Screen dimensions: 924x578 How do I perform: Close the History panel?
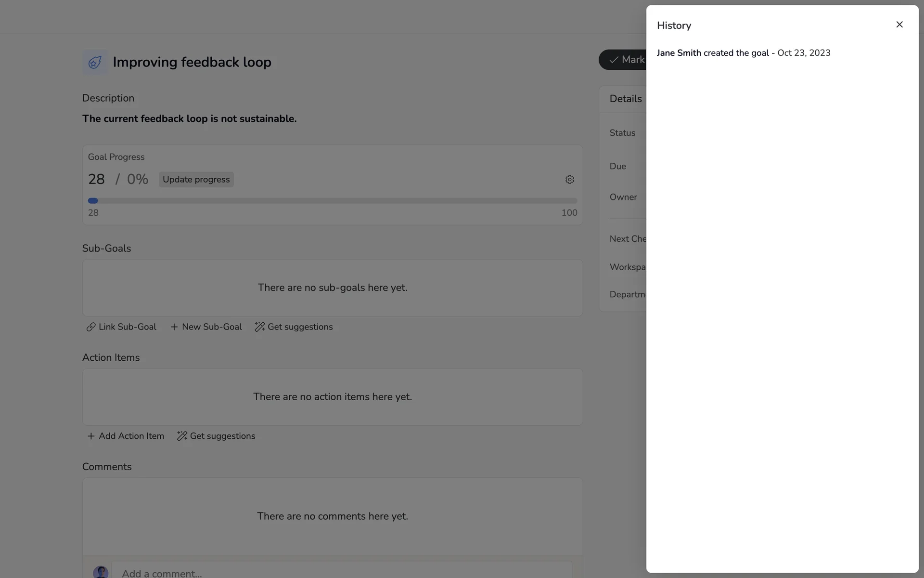coord(899,25)
